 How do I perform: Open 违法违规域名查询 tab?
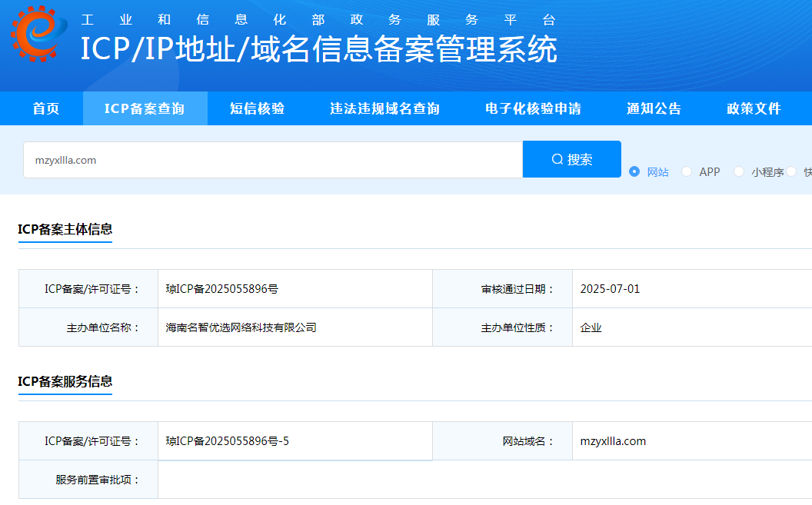pos(384,108)
